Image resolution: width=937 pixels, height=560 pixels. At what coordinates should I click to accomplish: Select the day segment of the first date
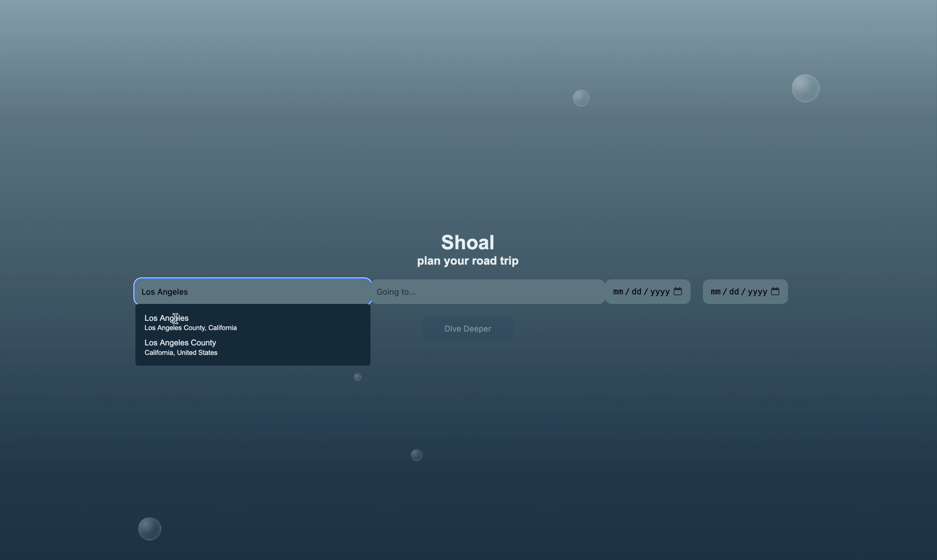coord(636,292)
